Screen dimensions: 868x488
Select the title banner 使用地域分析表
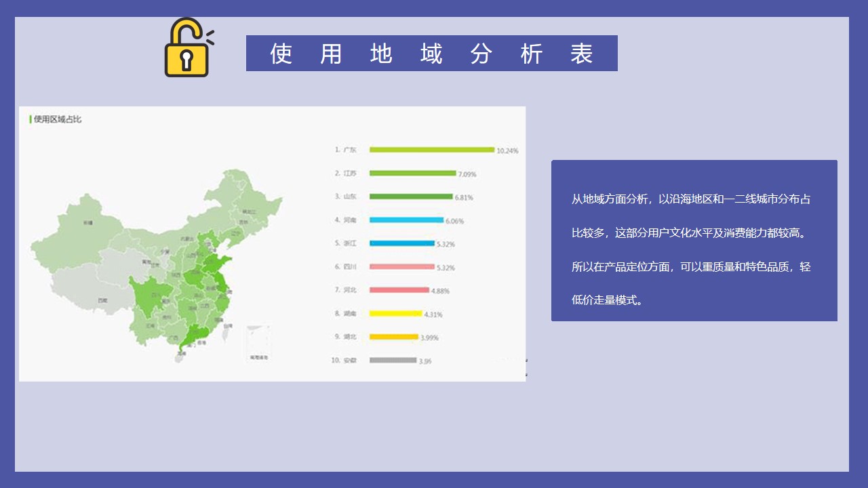tap(431, 53)
